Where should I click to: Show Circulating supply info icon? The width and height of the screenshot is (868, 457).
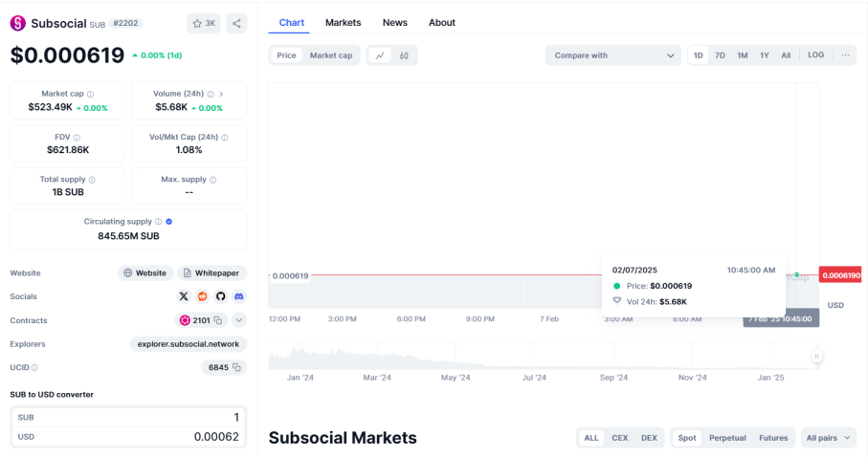pyautogui.click(x=158, y=221)
